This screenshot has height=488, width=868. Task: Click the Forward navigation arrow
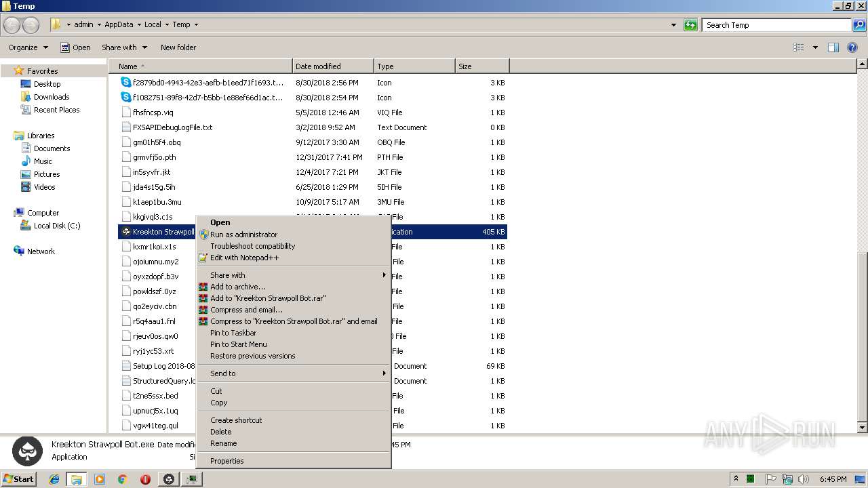[31, 25]
